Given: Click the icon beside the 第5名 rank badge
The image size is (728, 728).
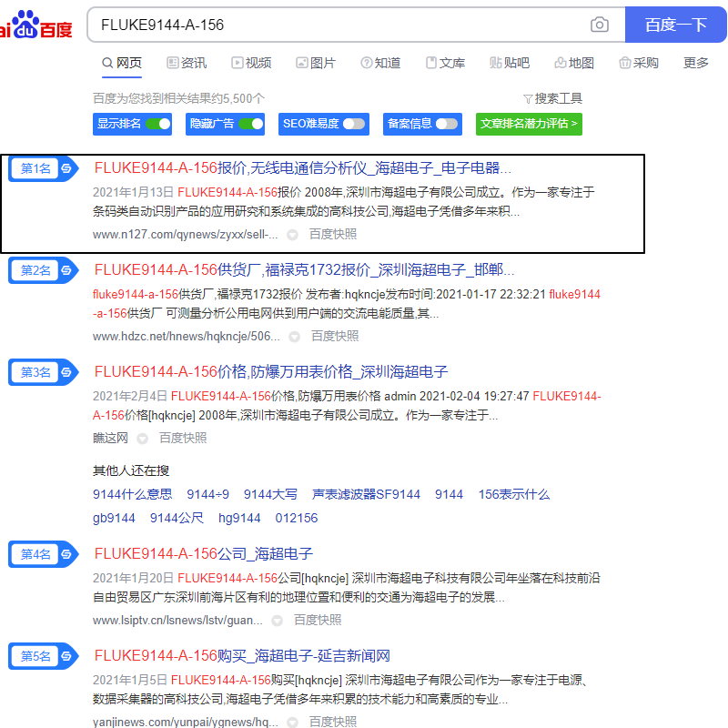Looking at the screenshot, I should click(66, 656).
